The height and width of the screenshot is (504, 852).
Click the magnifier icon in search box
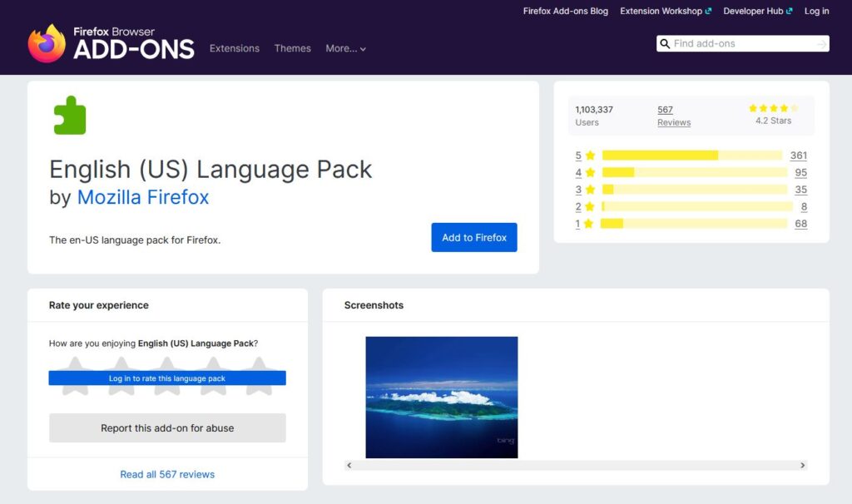(x=665, y=43)
